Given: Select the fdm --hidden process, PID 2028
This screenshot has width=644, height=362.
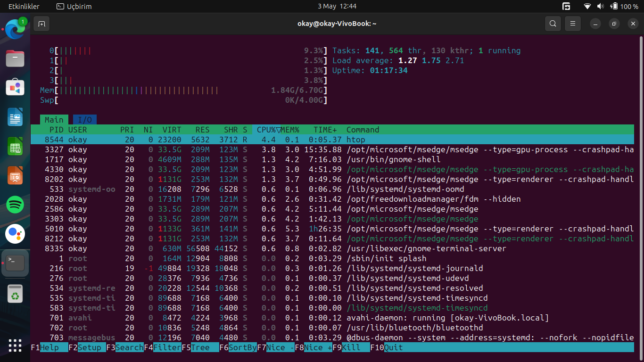Looking at the screenshot, I should (x=332, y=199).
